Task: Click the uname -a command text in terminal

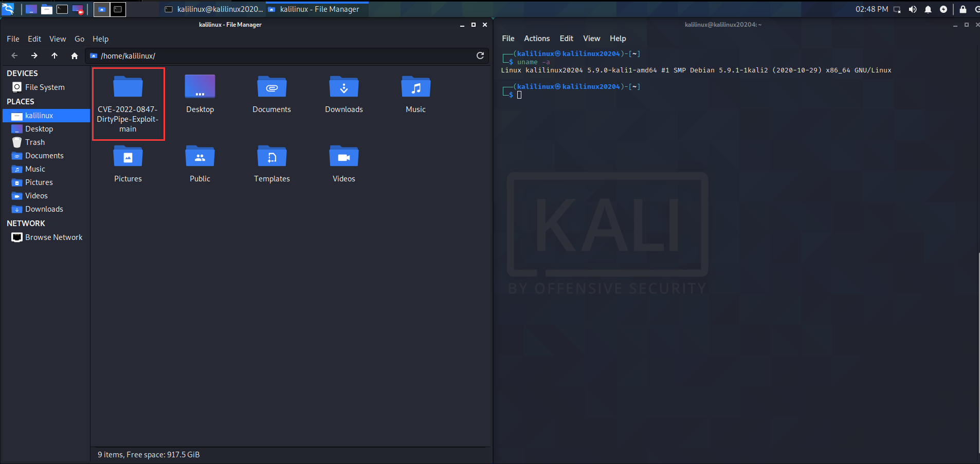Action: click(x=533, y=62)
